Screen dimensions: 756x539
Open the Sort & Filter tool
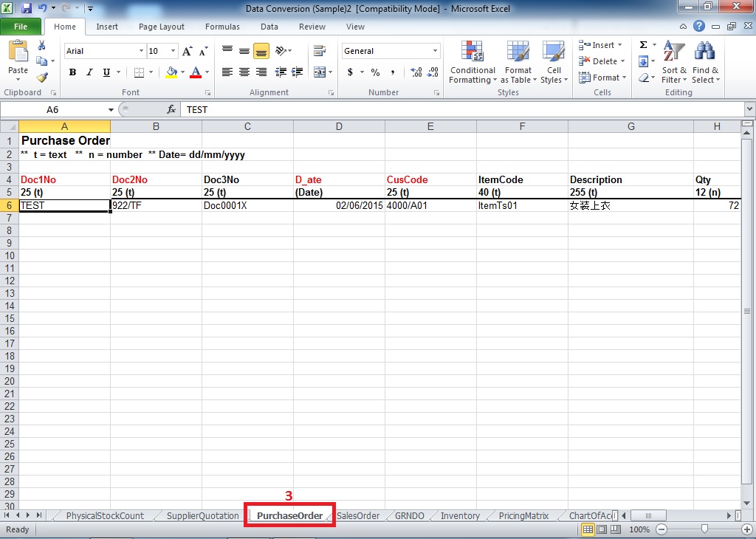673,62
